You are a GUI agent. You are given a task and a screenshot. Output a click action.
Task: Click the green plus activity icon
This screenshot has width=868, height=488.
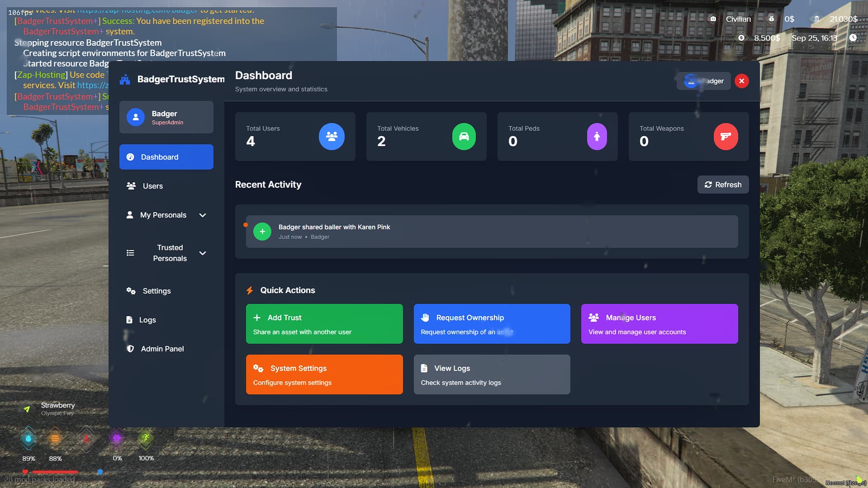click(262, 232)
